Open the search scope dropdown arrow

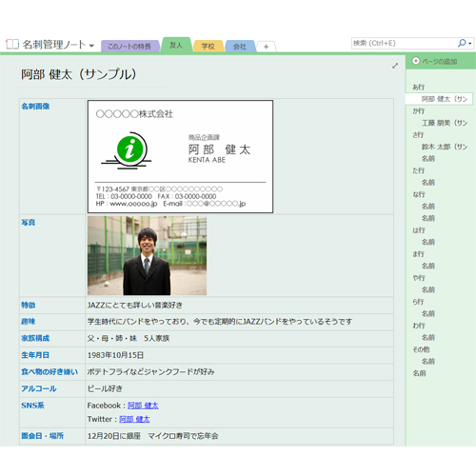pyautogui.click(x=470, y=44)
